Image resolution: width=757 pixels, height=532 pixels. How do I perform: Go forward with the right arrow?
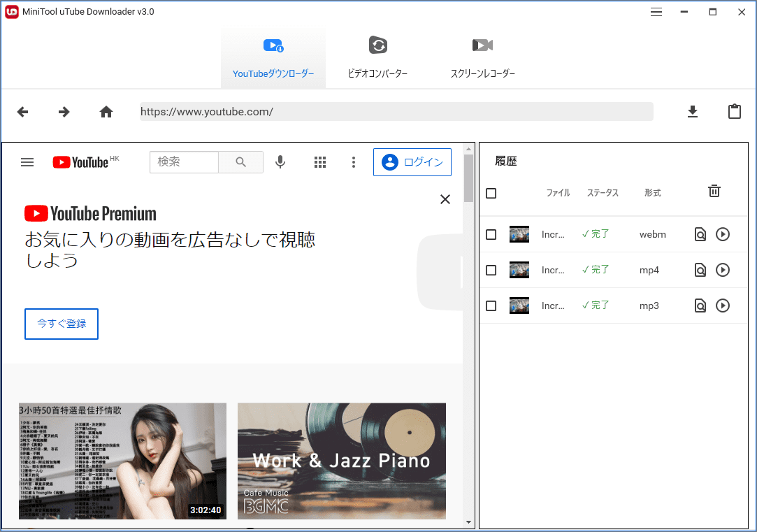(64, 112)
